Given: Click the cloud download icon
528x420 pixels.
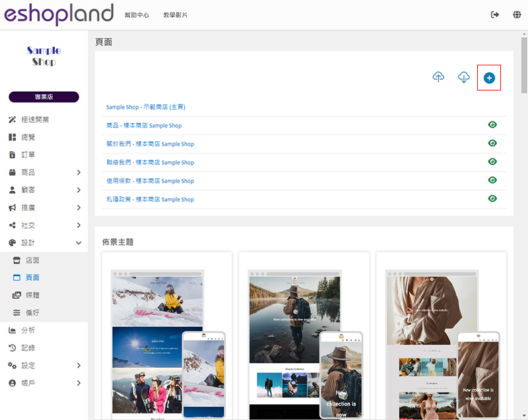Looking at the screenshot, I should pyautogui.click(x=464, y=78).
